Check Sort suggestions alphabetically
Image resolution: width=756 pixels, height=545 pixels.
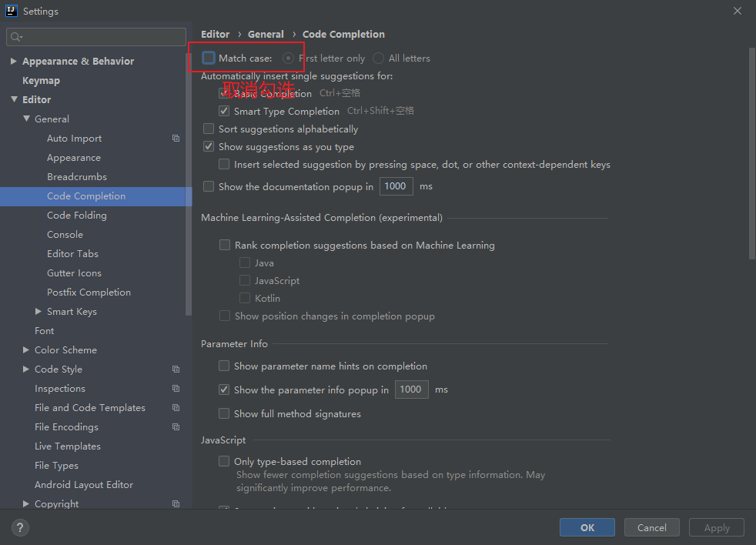[208, 129]
